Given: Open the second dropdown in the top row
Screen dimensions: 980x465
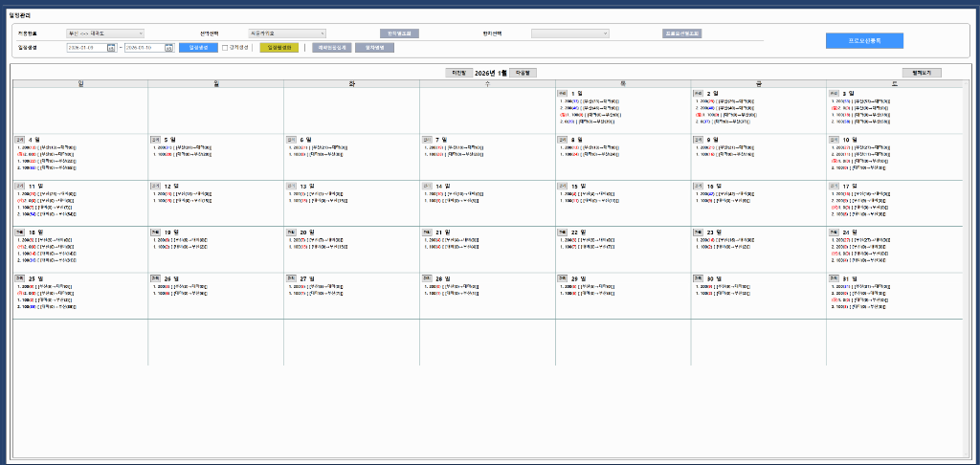Looking at the screenshot, I should click(287, 33).
